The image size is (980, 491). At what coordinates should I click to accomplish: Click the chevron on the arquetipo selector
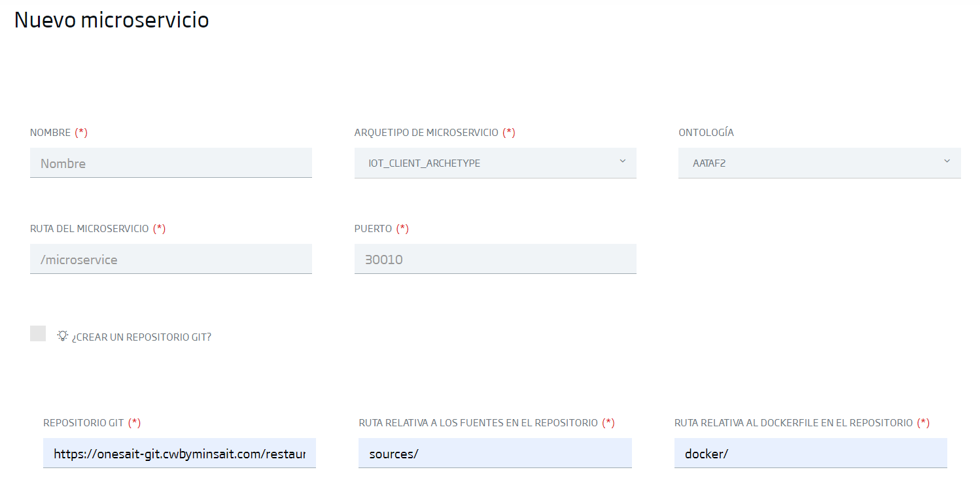(622, 162)
